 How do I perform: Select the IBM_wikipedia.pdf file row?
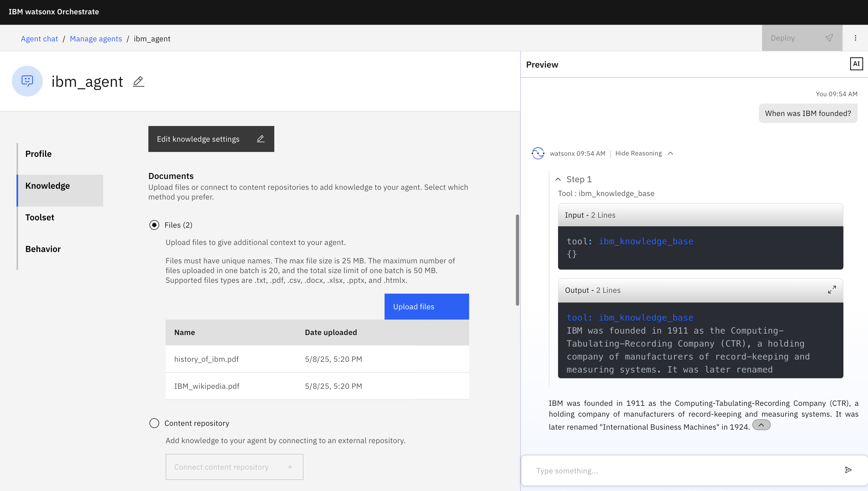[x=317, y=386]
